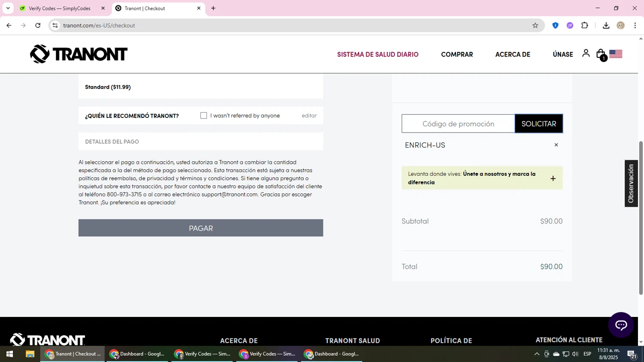Switch the ESP input language
Viewport: 644px width, 362px height.
pyautogui.click(x=587, y=354)
